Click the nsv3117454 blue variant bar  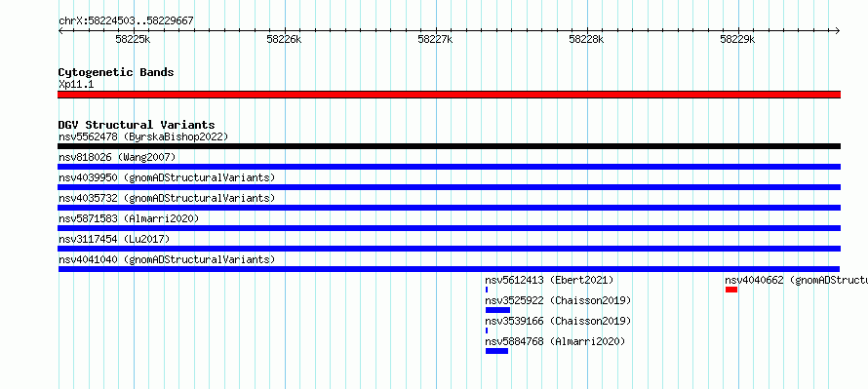pos(449,249)
